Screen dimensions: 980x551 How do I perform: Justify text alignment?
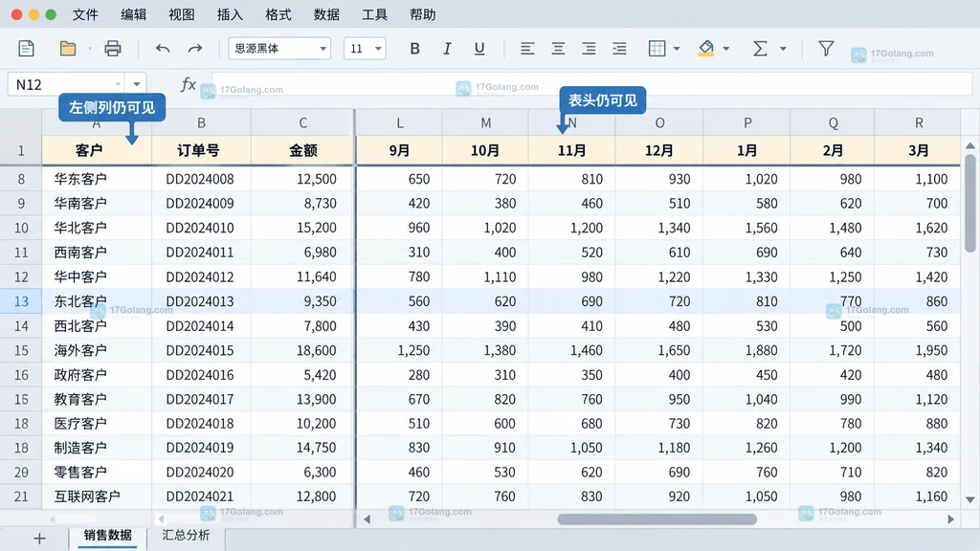(x=619, y=48)
